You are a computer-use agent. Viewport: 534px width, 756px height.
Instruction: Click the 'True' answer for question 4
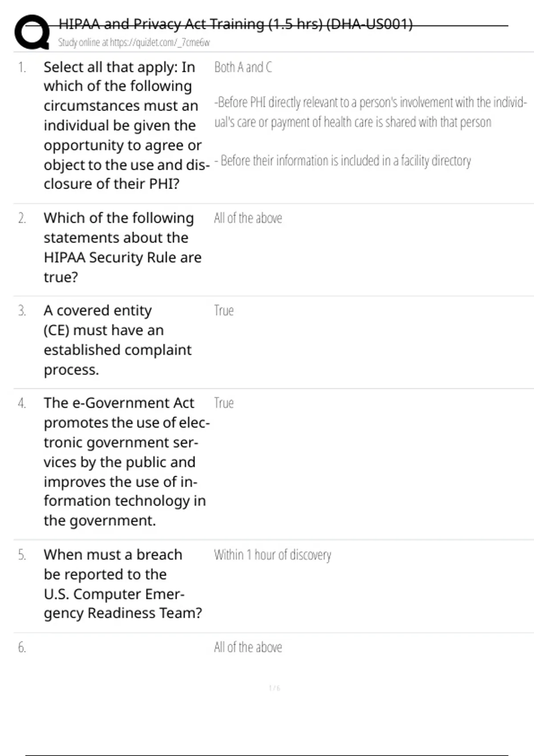(224, 403)
